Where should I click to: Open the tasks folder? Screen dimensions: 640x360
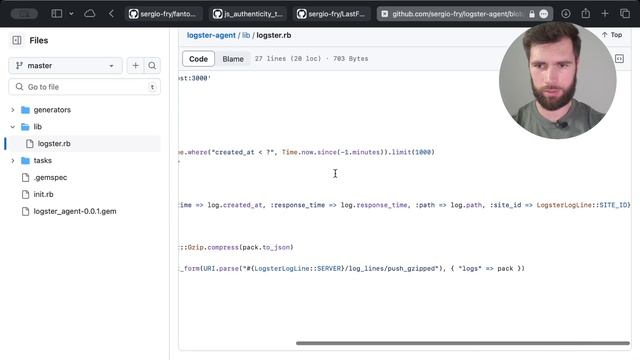click(x=42, y=160)
